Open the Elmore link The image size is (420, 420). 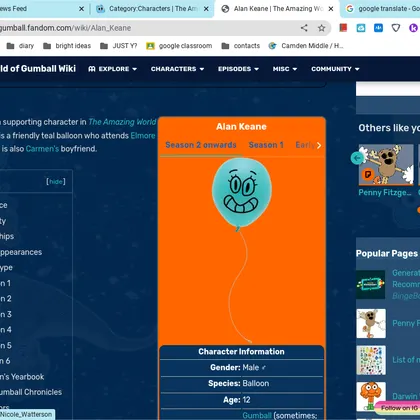coord(143,136)
